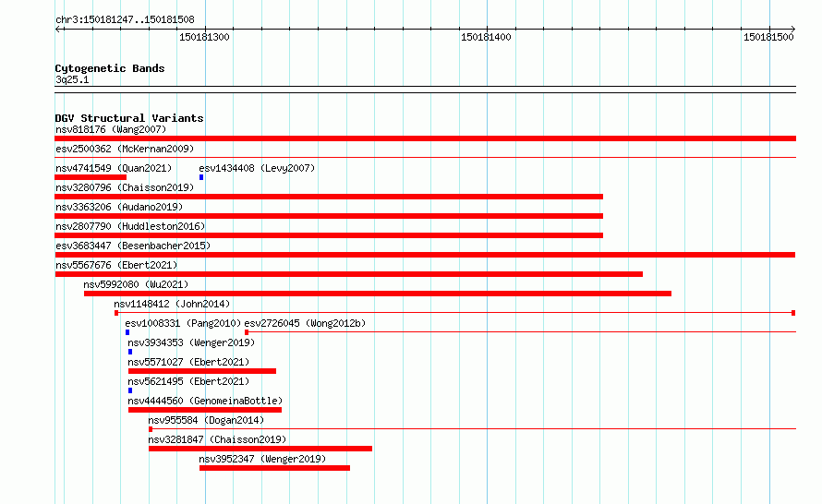The width and height of the screenshot is (822, 504).
Task: Click the short red bar for nsv4741549
Action: 91,177
